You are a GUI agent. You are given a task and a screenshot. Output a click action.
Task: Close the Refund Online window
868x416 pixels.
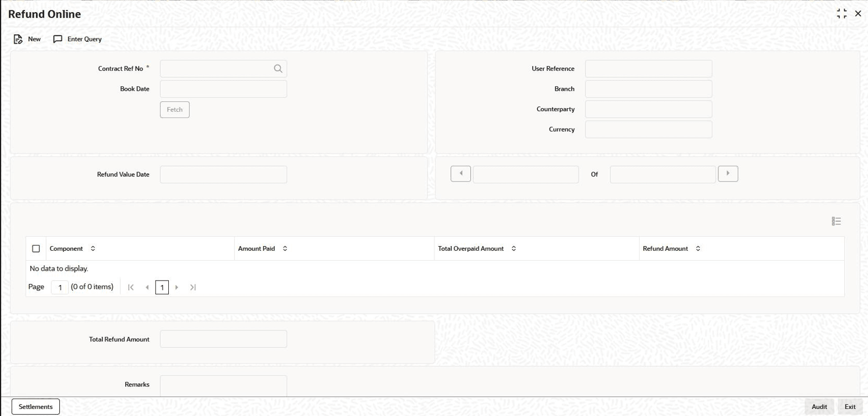858,13
